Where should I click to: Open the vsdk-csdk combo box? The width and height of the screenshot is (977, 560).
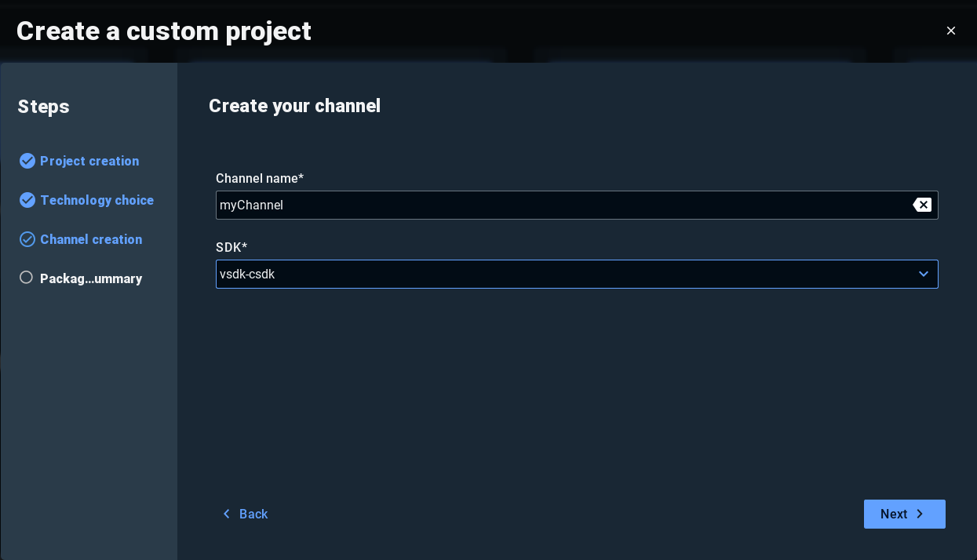577,274
